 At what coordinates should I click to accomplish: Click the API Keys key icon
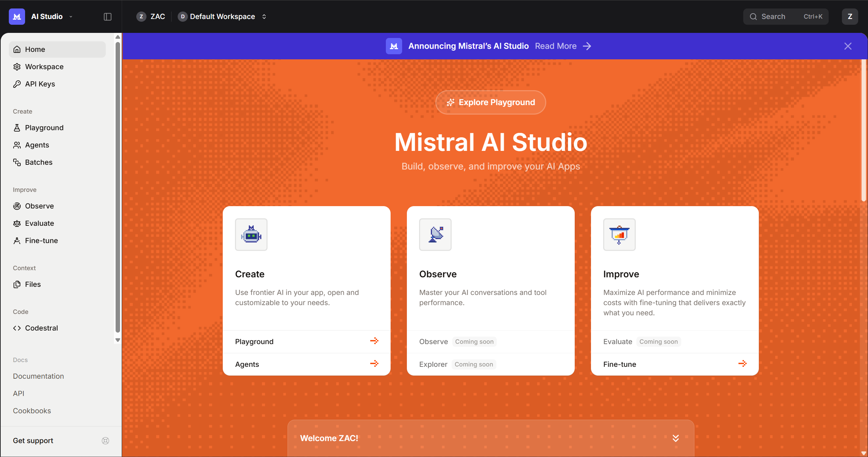click(x=17, y=84)
